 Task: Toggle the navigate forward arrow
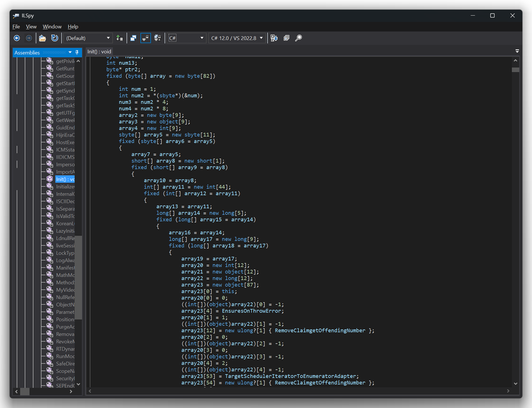point(29,38)
